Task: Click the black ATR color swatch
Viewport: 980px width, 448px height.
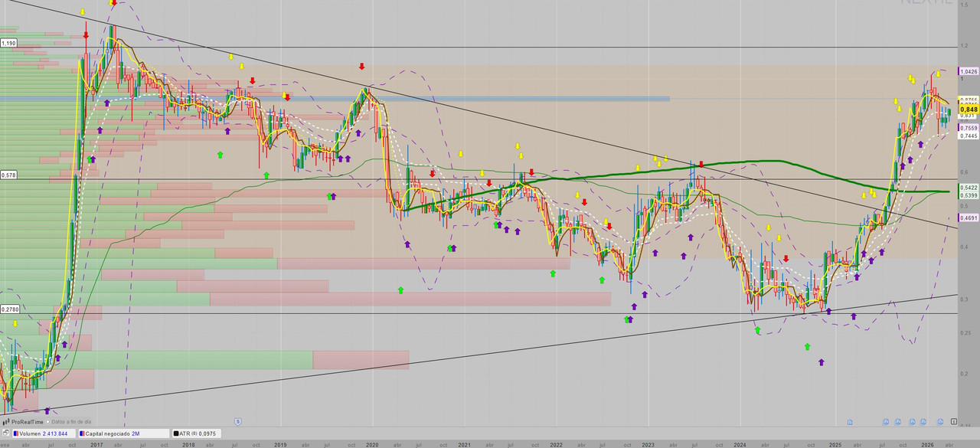Action: 176,433
